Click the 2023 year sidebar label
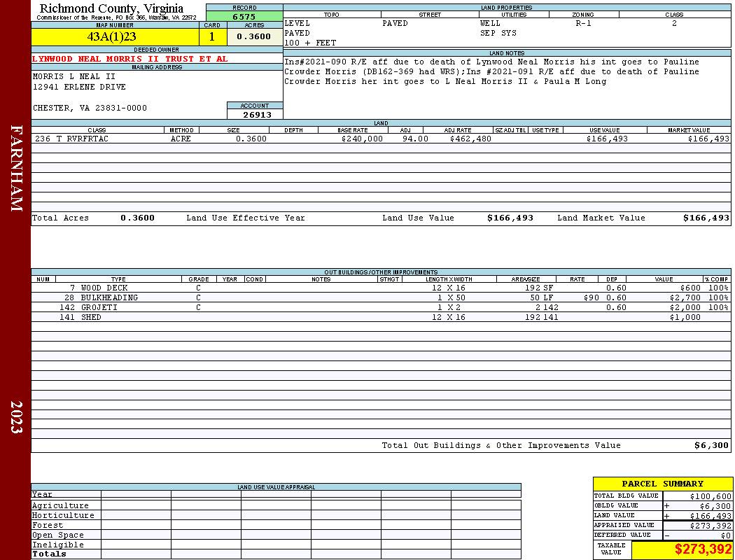The width and height of the screenshot is (735, 560). click(16, 417)
